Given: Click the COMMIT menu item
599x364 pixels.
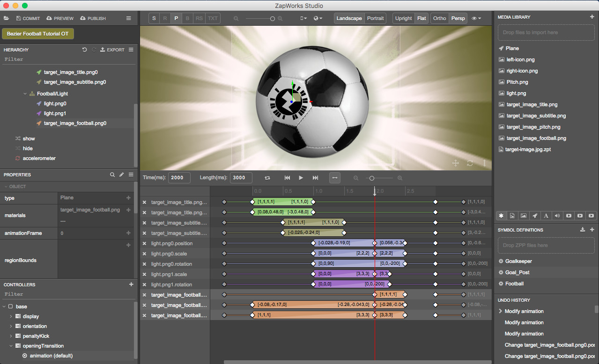Looking at the screenshot, I should coord(28,18).
